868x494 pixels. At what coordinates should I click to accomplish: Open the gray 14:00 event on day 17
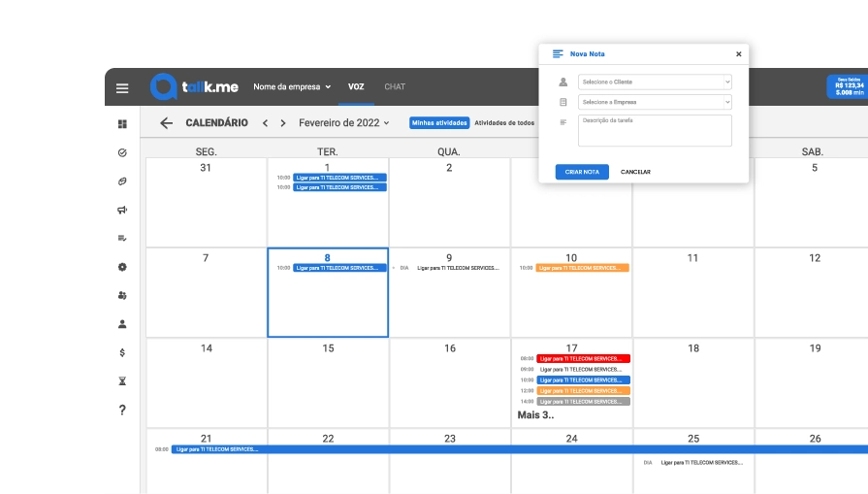(584, 402)
